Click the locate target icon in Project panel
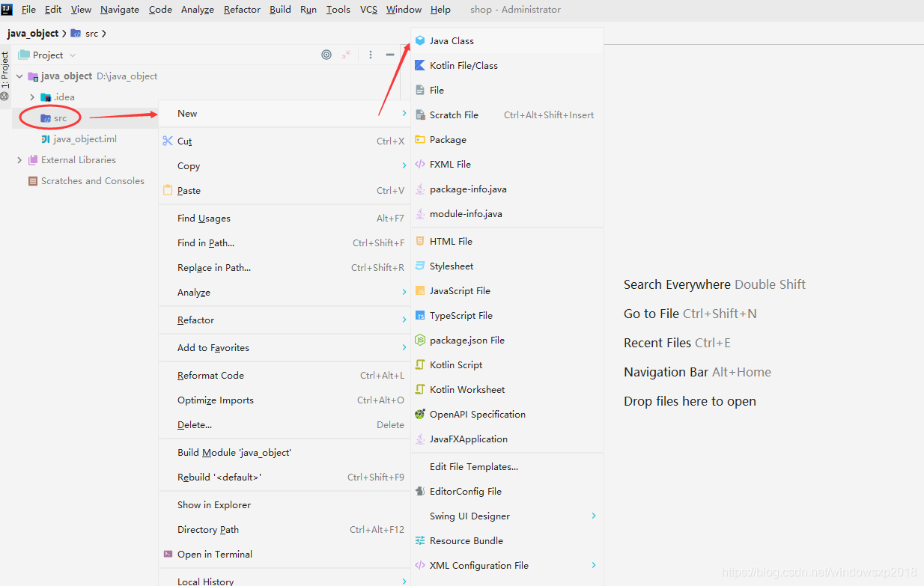The image size is (924, 586). point(326,55)
